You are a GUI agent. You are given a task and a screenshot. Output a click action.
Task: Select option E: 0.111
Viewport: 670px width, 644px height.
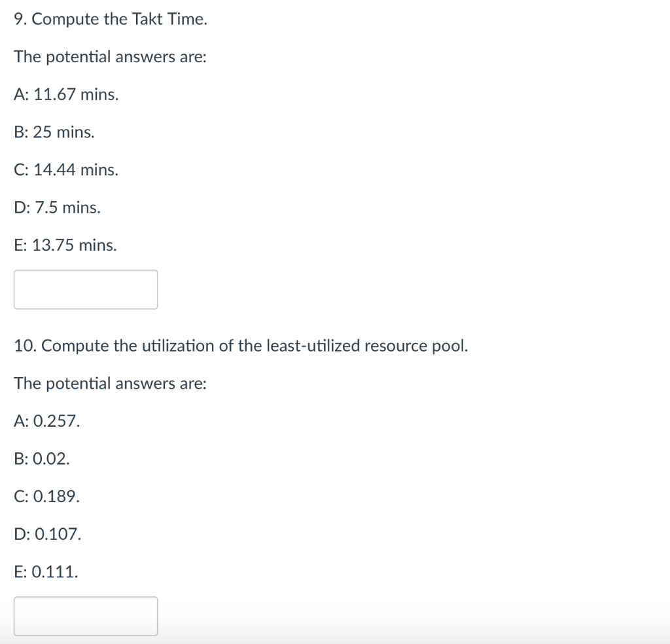pyautogui.click(x=46, y=572)
